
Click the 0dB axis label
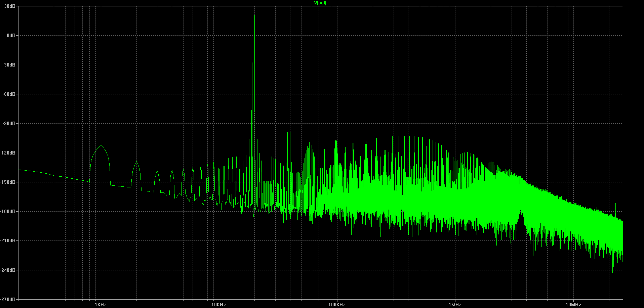pyautogui.click(x=11, y=35)
